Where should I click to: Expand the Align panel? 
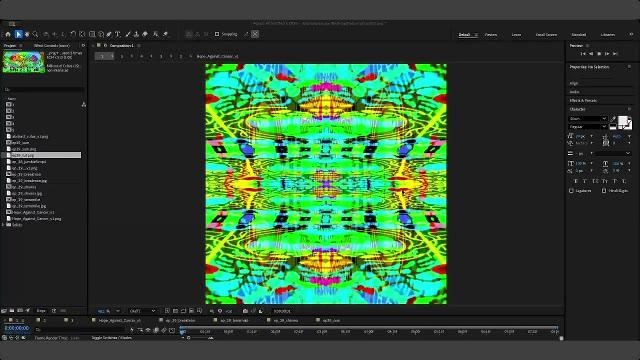point(574,83)
